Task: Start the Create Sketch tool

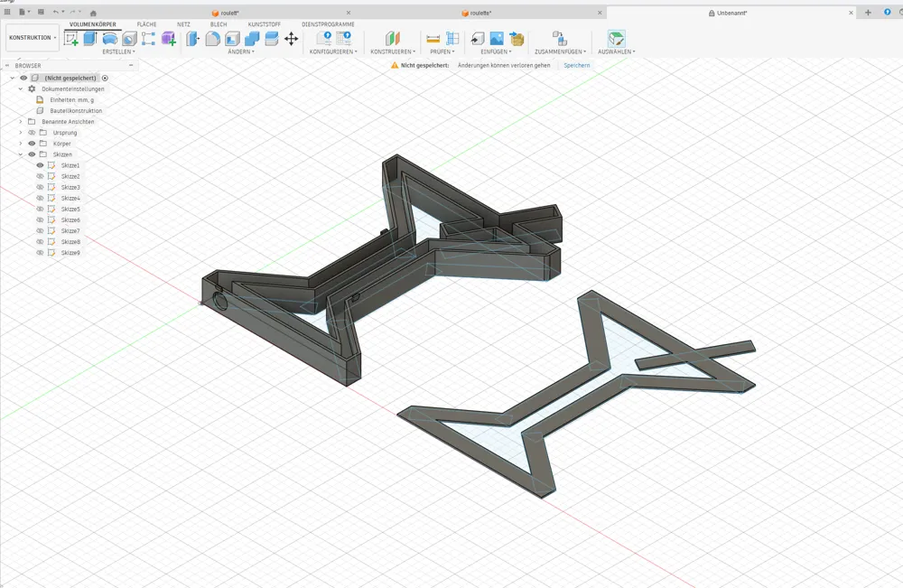Action: pos(71,39)
